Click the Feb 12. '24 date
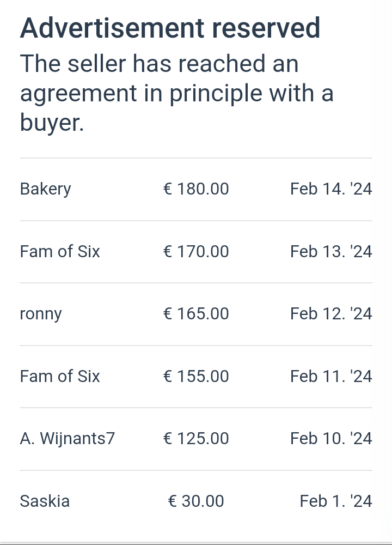 click(x=331, y=314)
